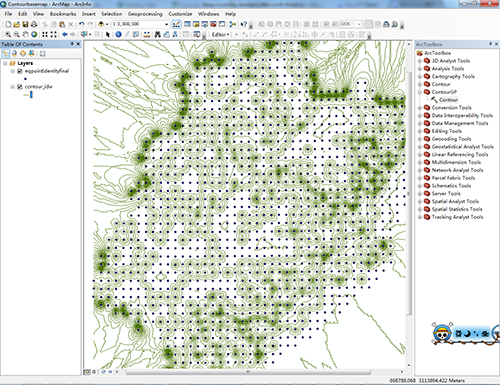This screenshot has height=385, width=500.
Task: Open the layout zoom percent dropdown
Action: [x=359, y=24]
